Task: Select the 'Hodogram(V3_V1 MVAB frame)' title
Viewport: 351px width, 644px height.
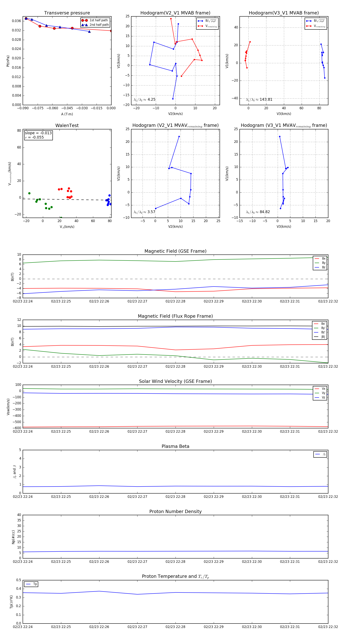Action: [x=284, y=13]
